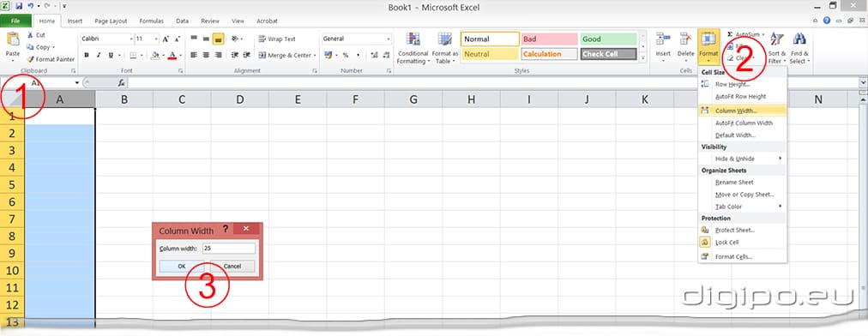Viewport: 868px width, 336px height.
Task: Toggle Middle Align
Action: pyautogui.click(x=206, y=39)
